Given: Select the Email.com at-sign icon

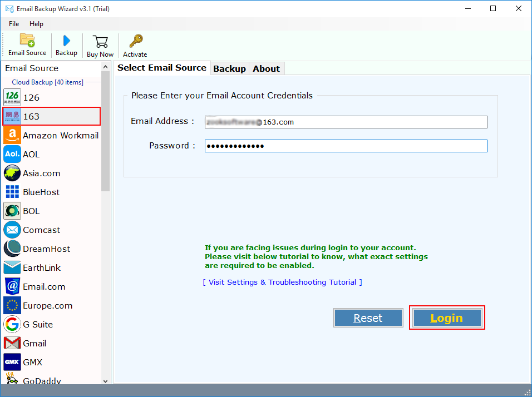Looking at the screenshot, I should (12, 286).
